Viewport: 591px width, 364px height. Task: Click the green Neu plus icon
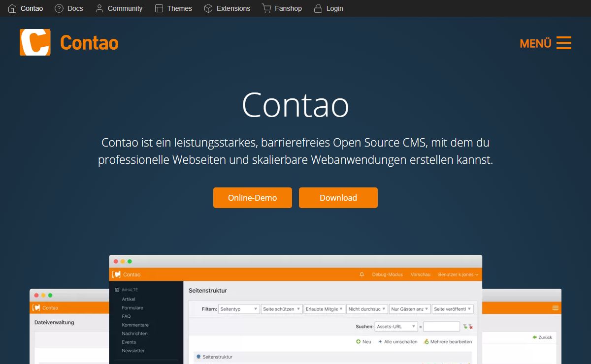[x=359, y=342]
